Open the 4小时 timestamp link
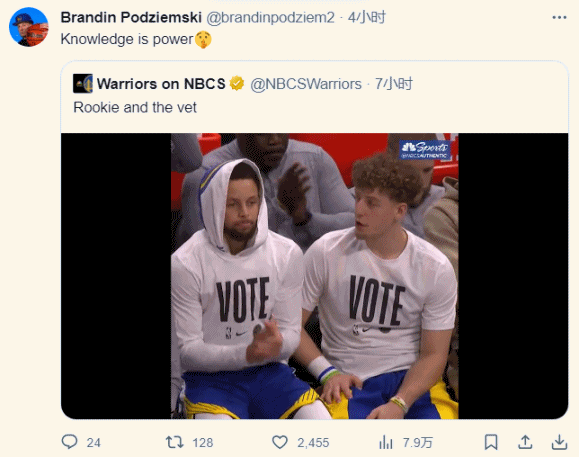This screenshot has height=457, width=579. (367, 17)
